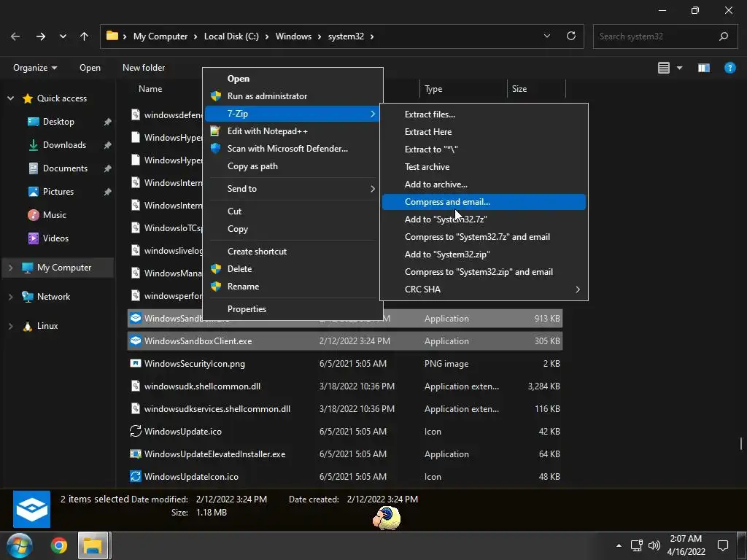The image size is (747, 560).
Task: Choose Compress and email...
Action: click(484, 202)
